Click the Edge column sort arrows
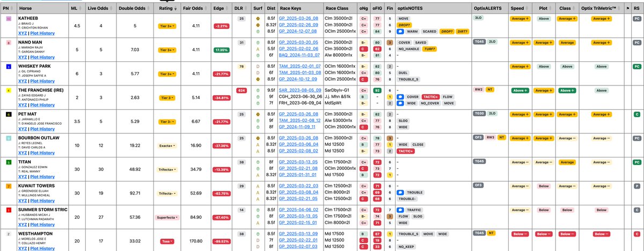 [227, 9]
